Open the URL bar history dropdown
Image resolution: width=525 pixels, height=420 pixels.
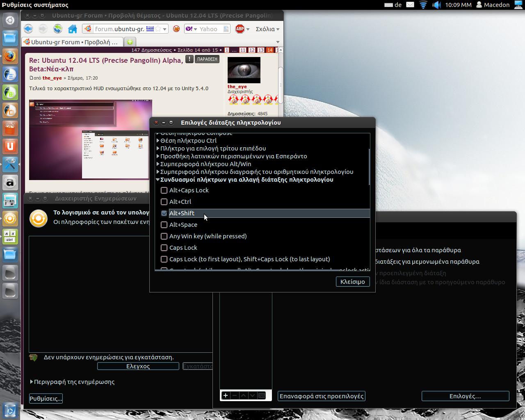(x=164, y=29)
